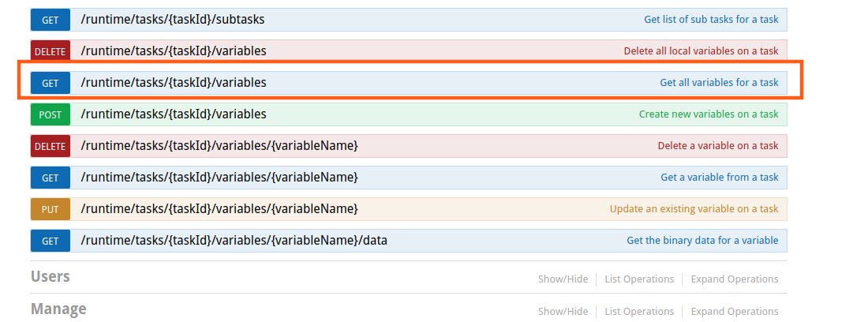Open the Manage section heading
The image size is (868, 322).
[58, 308]
